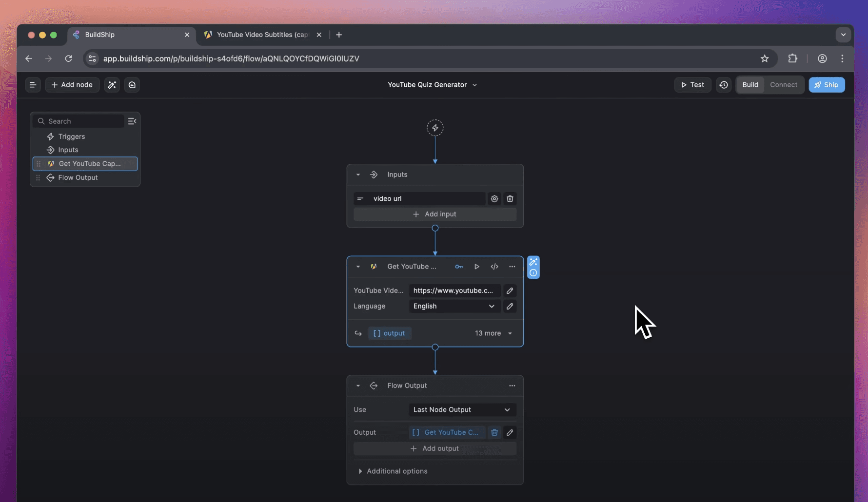Open the tab search dropdown in Chrome
The width and height of the screenshot is (868, 502).
pos(843,35)
